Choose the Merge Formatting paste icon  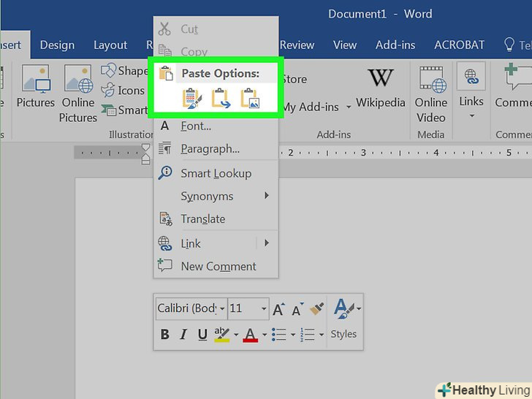coord(220,99)
